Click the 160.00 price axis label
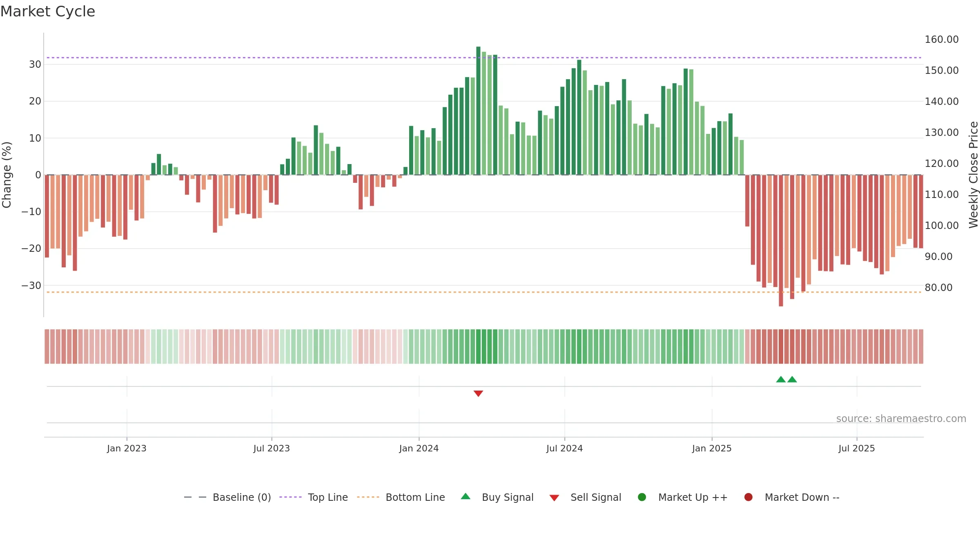Screen dimensions: 980x551 pyautogui.click(x=942, y=40)
